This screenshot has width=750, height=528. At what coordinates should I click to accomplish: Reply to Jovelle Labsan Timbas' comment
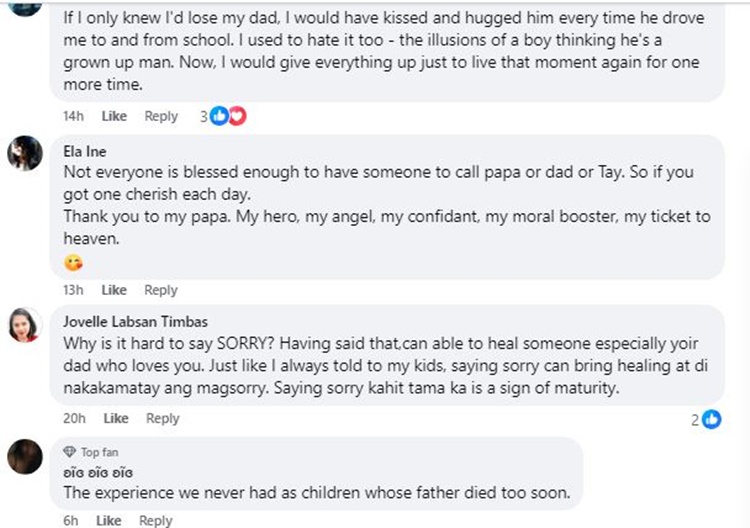point(163,418)
